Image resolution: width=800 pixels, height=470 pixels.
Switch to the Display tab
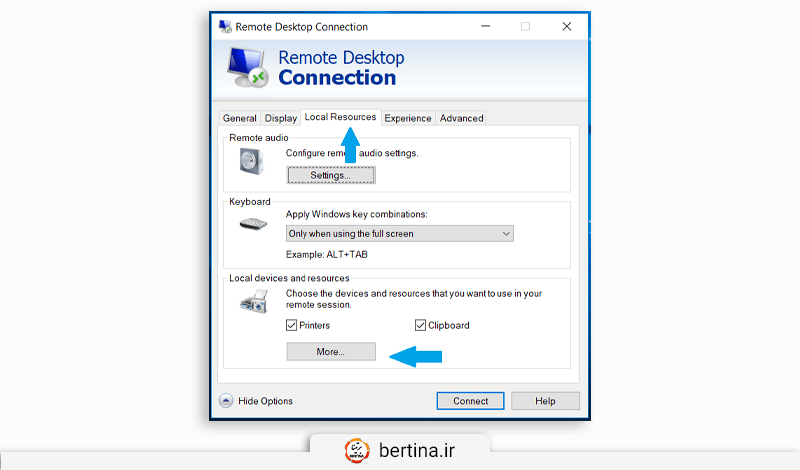tap(281, 118)
